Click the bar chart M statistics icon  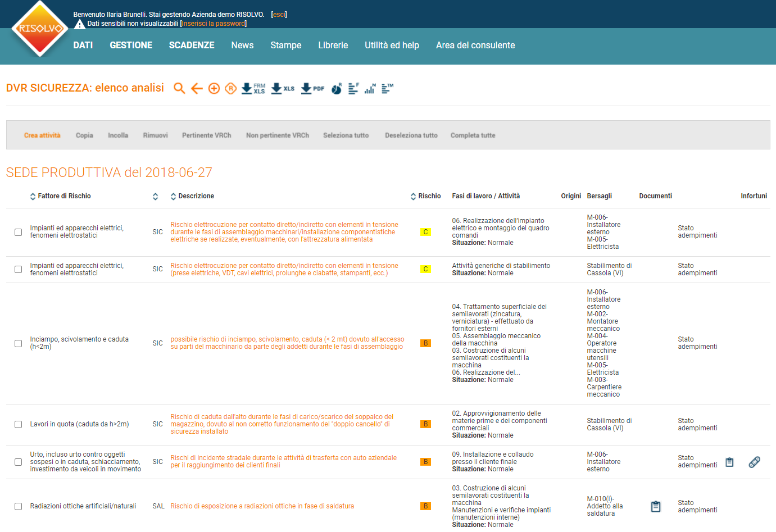click(x=369, y=88)
